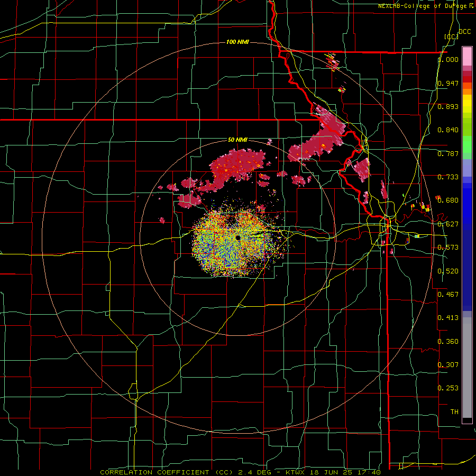Click the 0.787 legend value

pos(448,153)
